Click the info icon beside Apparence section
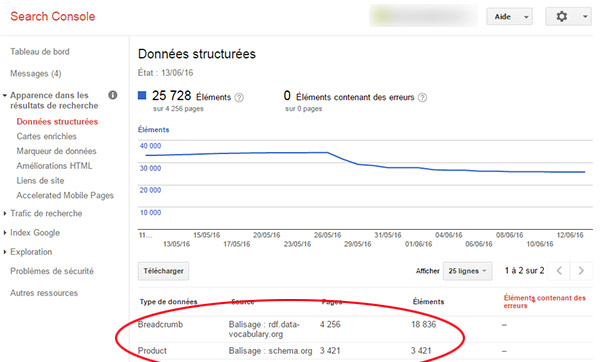The image size is (600, 362). (x=112, y=95)
